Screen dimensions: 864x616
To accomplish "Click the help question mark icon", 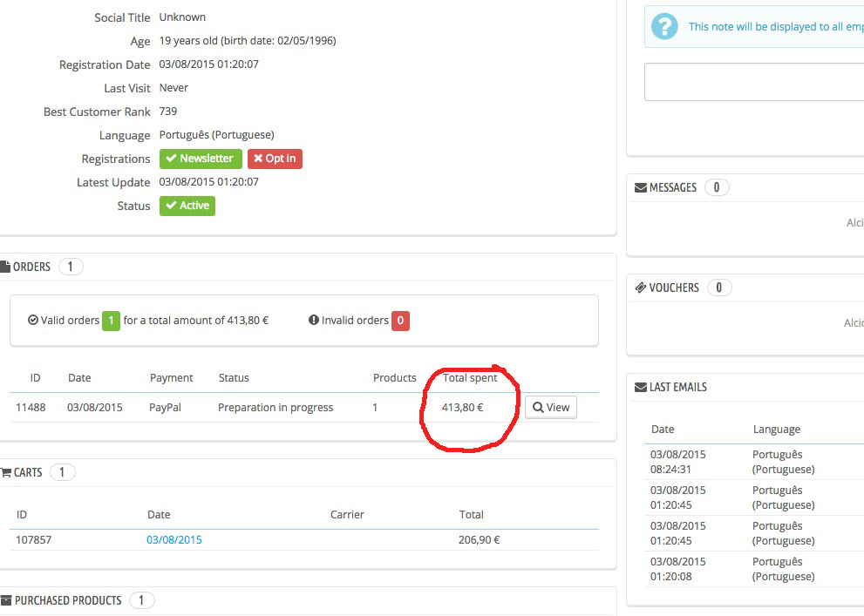I will click(x=664, y=26).
